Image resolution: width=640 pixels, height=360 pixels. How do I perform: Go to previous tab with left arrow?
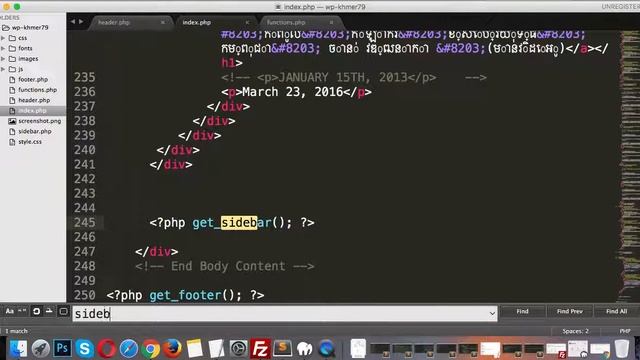point(73,22)
